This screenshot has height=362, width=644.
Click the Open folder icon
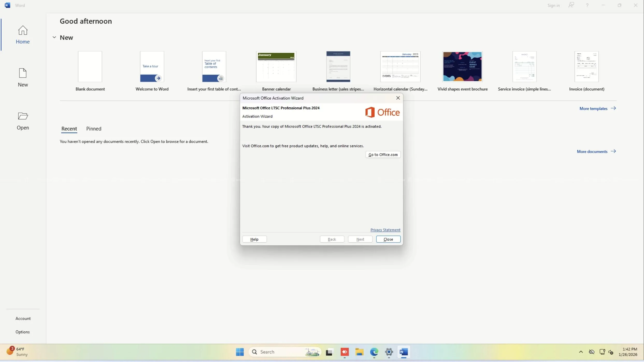pos(23,116)
